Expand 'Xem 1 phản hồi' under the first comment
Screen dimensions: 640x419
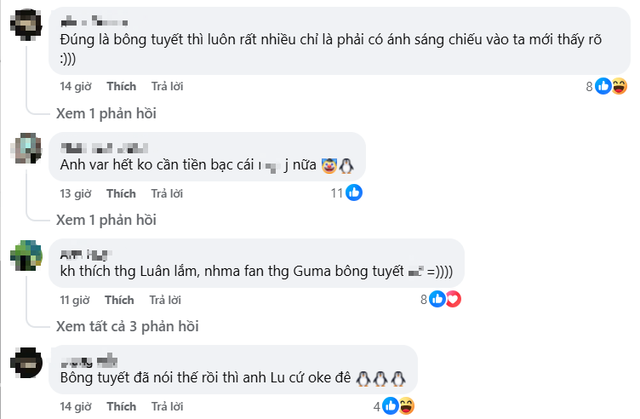(106, 113)
